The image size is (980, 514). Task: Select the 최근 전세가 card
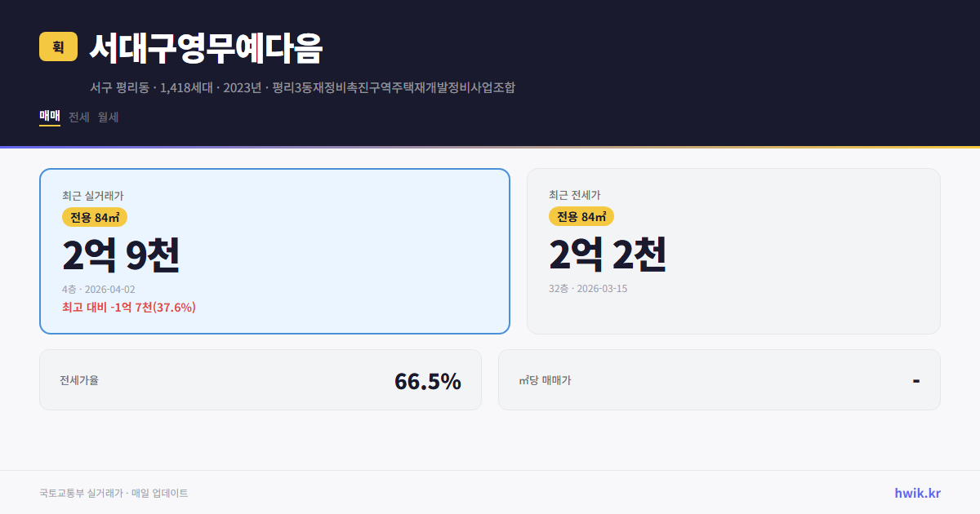tap(733, 250)
